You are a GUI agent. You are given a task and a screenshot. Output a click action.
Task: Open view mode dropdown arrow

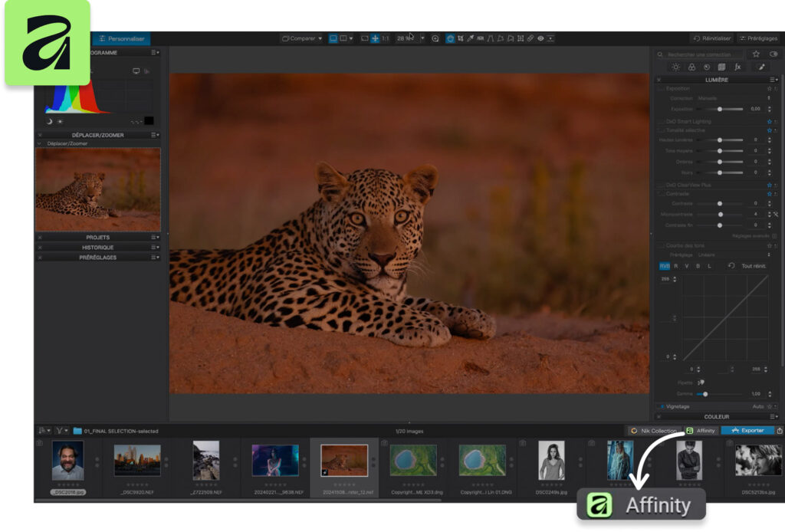pyautogui.click(x=351, y=38)
